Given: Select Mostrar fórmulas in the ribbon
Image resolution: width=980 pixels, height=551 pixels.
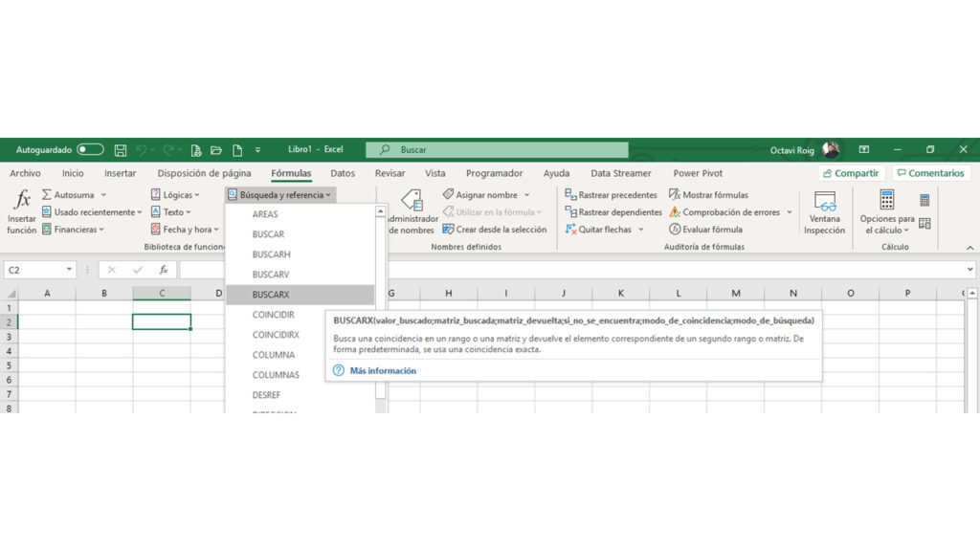Looking at the screenshot, I should click(706, 194).
